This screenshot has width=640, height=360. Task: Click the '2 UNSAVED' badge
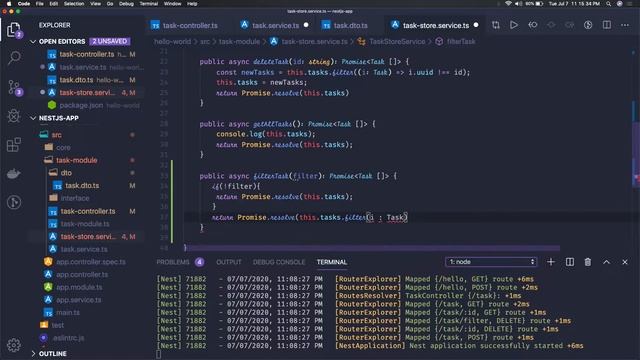pyautogui.click(x=109, y=41)
